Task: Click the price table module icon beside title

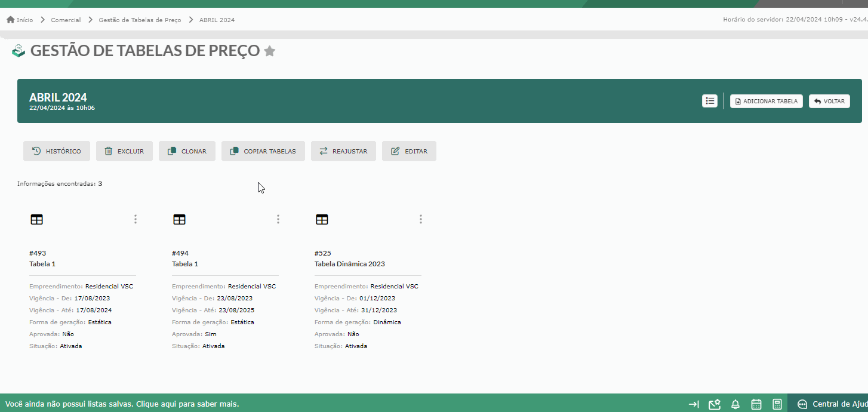Action: click(x=19, y=51)
